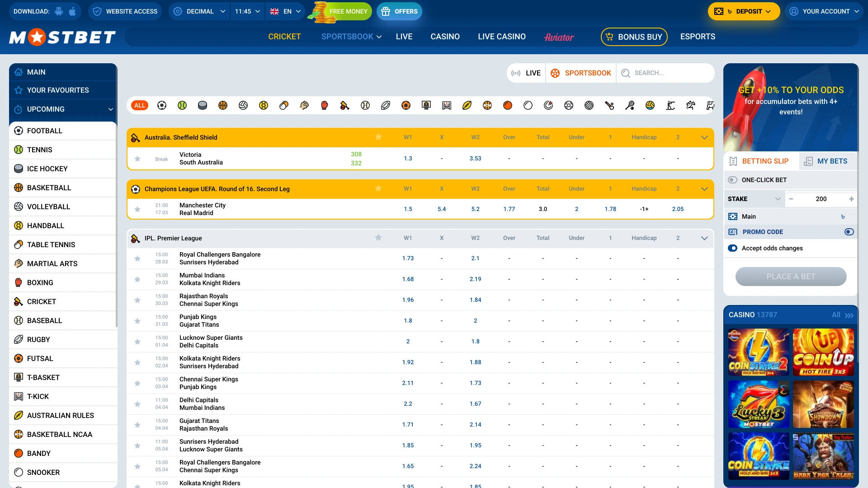Click the Ice Hockey puck icon in sidebar
The height and width of the screenshot is (488, 868).
click(x=18, y=169)
